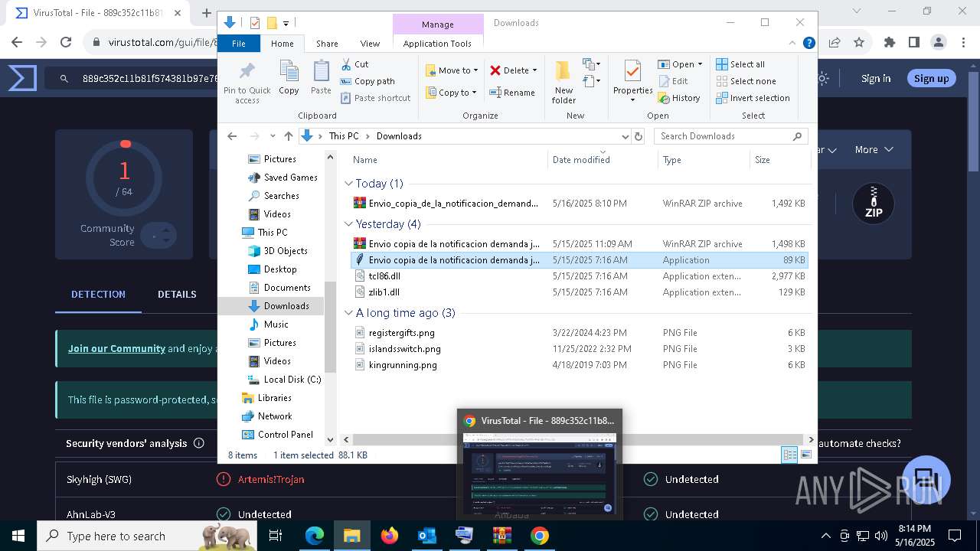Select zlib1.dll file
The width and height of the screenshot is (980, 551).
click(x=579, y=292)
